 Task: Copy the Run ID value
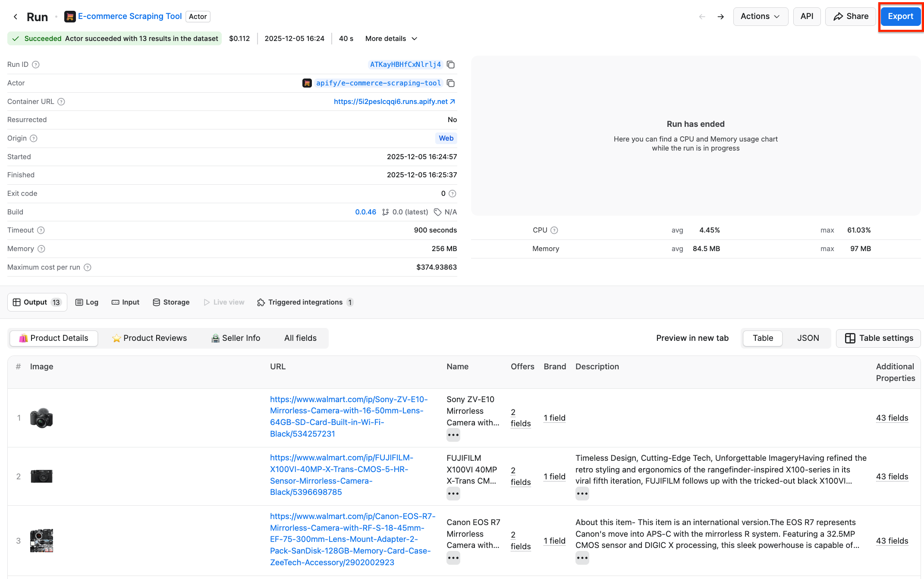point(451,64)
